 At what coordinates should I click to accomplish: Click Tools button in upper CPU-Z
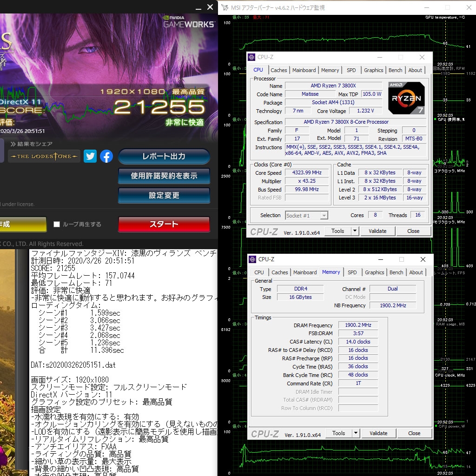(x=337, y=231)
